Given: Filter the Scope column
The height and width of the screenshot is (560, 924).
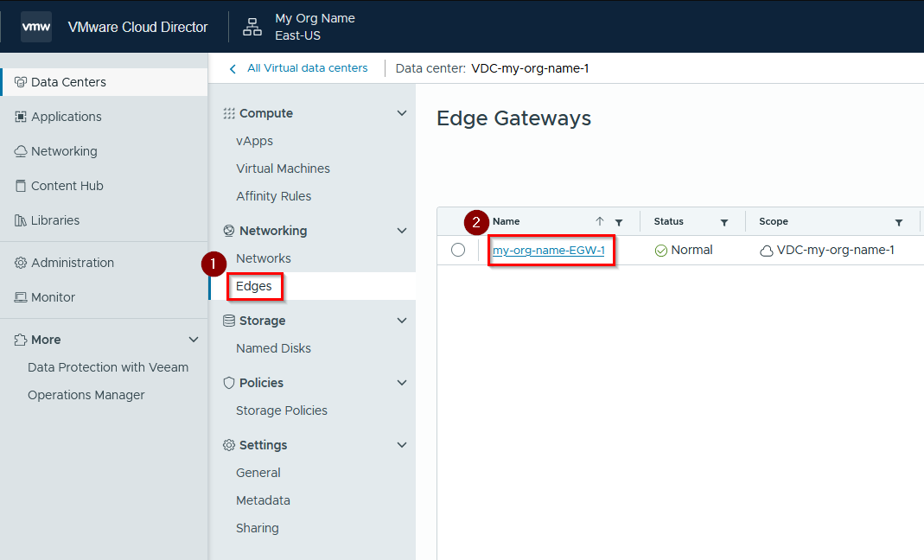Looking at the screenshot, I should (899, 222).
